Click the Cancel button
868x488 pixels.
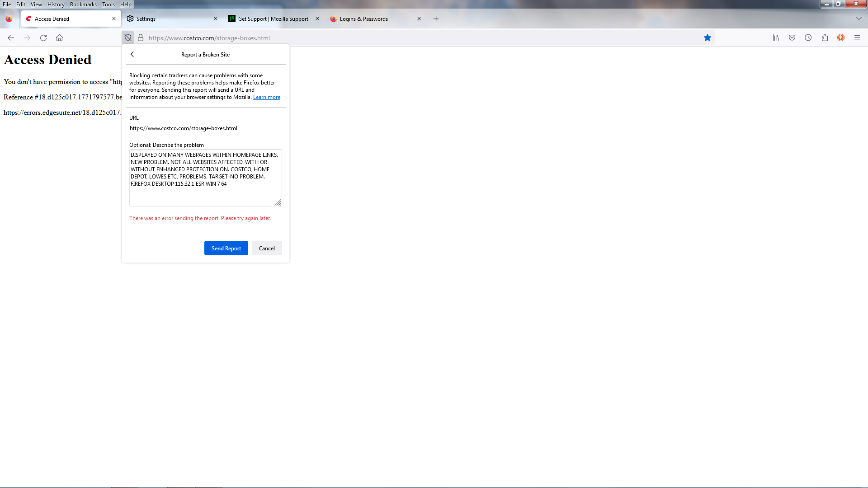click(x=267, y=248)
